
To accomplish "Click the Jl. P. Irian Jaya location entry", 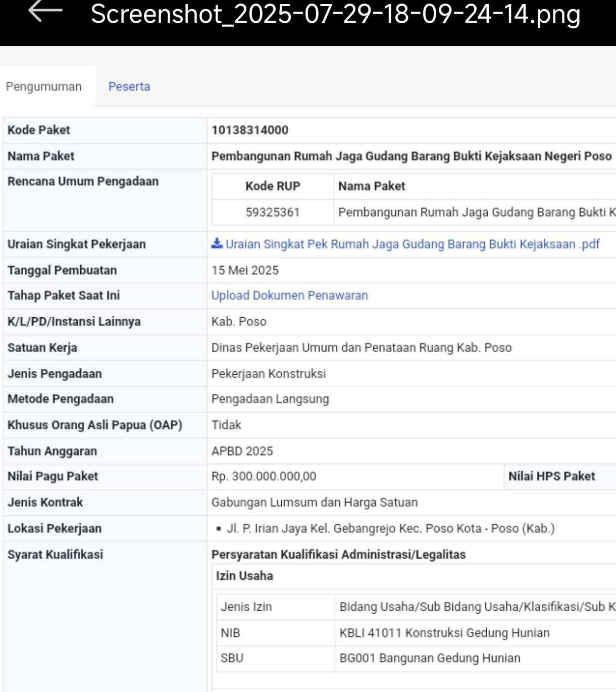I will click(390, 528).
